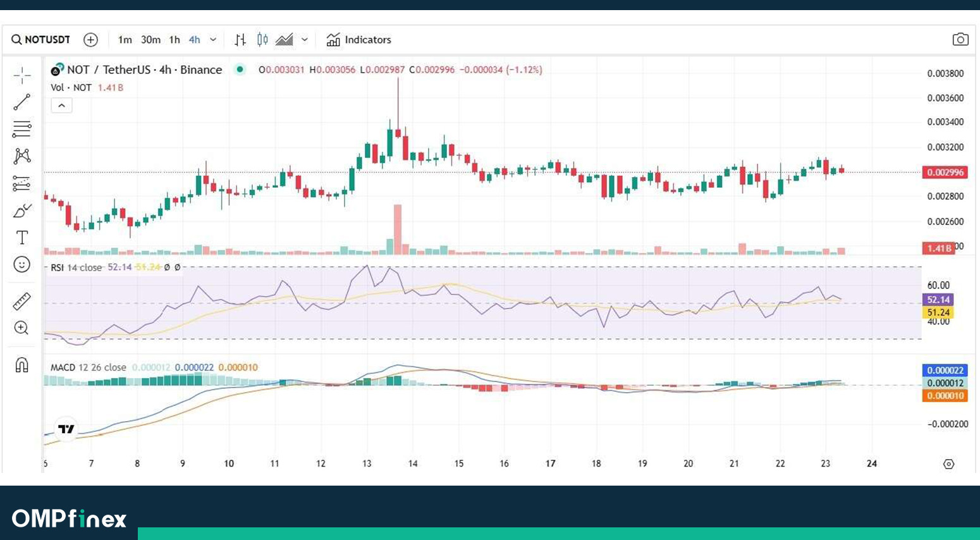Toggle the magnet snapping mode

click(x=22, y=365)
